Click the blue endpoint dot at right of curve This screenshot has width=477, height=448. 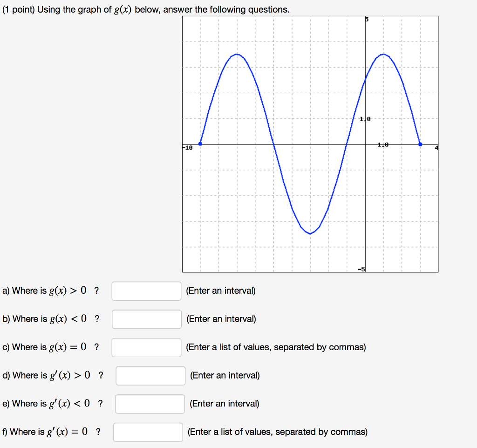420,144
